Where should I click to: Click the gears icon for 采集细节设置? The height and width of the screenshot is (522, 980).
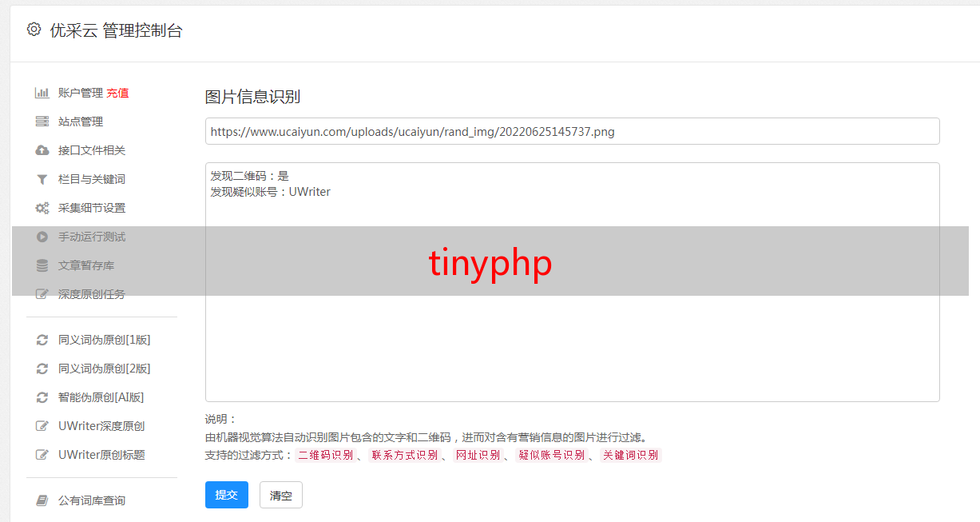42,208
